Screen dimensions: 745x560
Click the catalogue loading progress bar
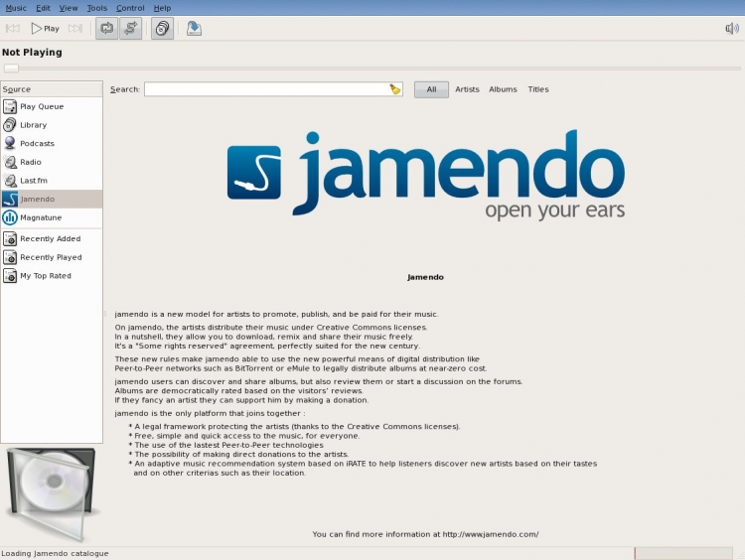pos(683,553)
